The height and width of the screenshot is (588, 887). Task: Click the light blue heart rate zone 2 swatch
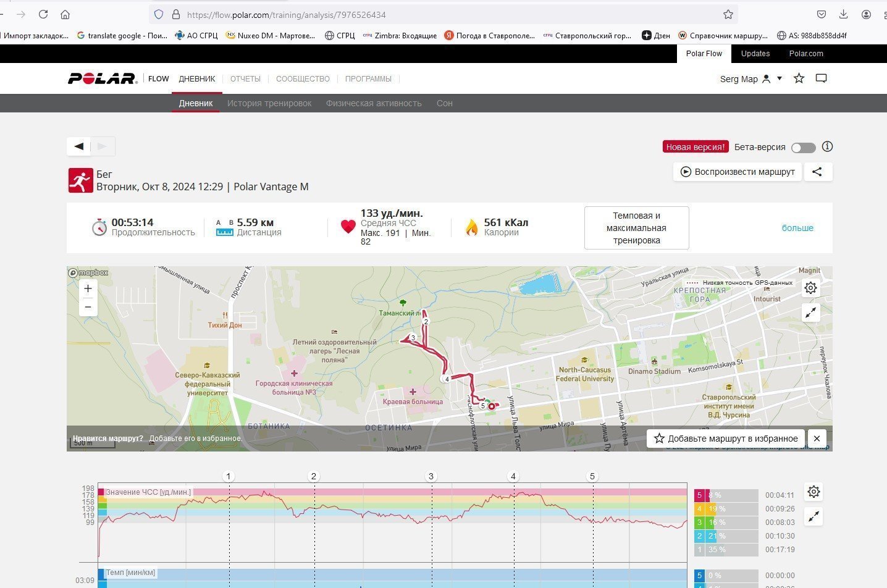699,536
